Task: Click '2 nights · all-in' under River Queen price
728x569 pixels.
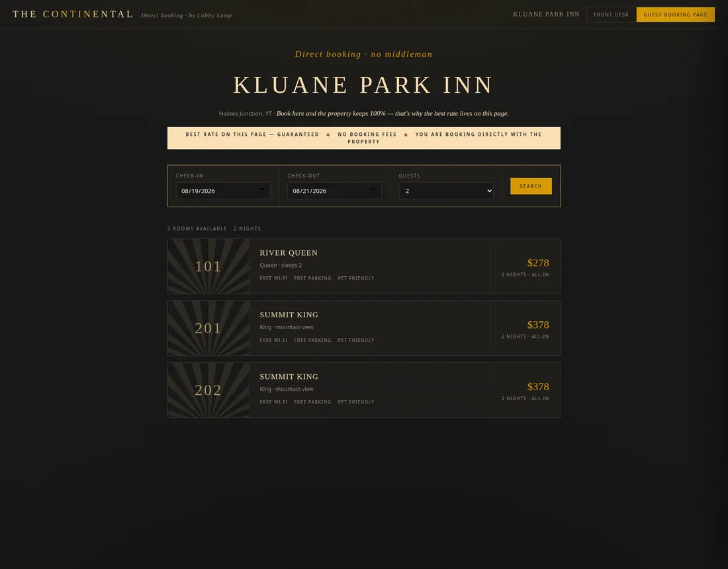Action: click(x=525, y=275)
